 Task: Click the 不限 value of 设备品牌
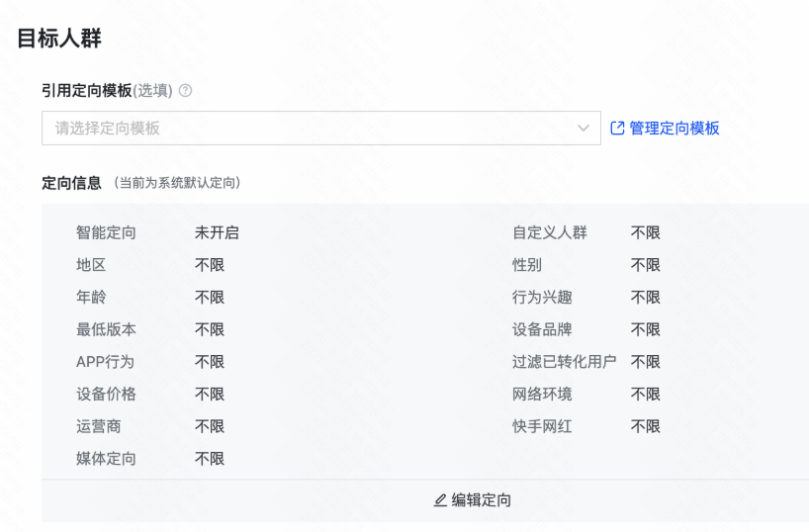point(646,329)
